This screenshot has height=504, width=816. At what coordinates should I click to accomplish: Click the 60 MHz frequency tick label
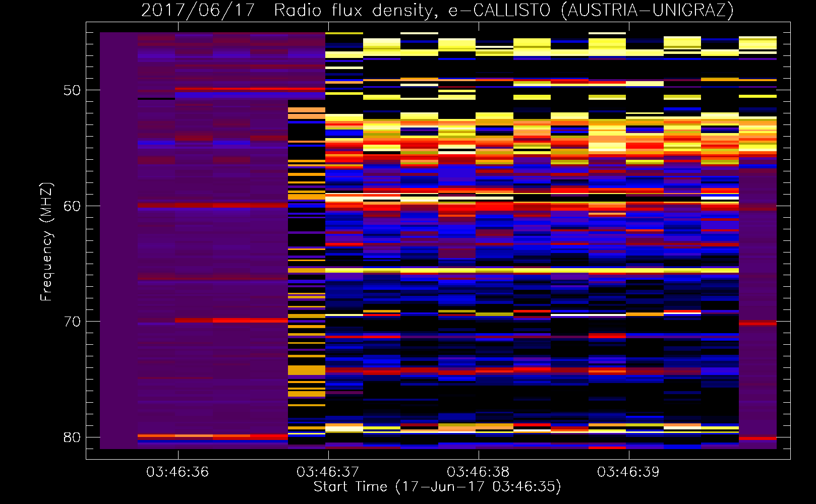pos(72,206)
